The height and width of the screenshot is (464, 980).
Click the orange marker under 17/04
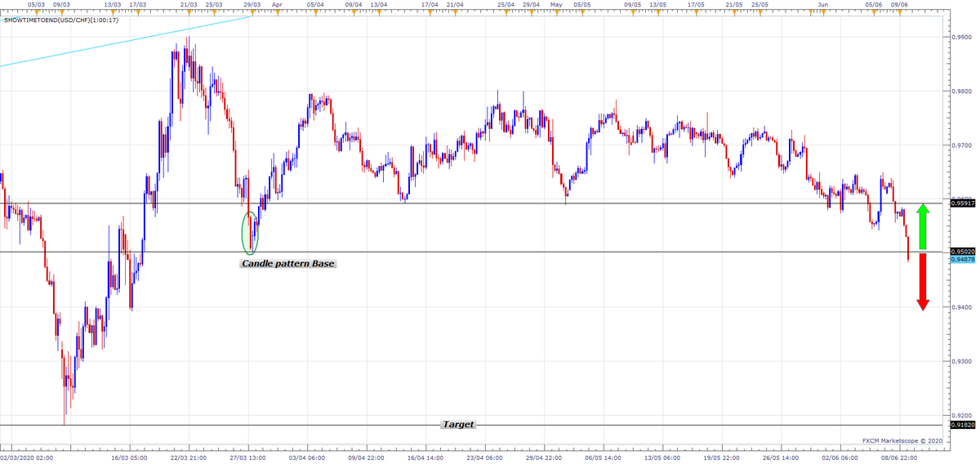click(430, 12)
